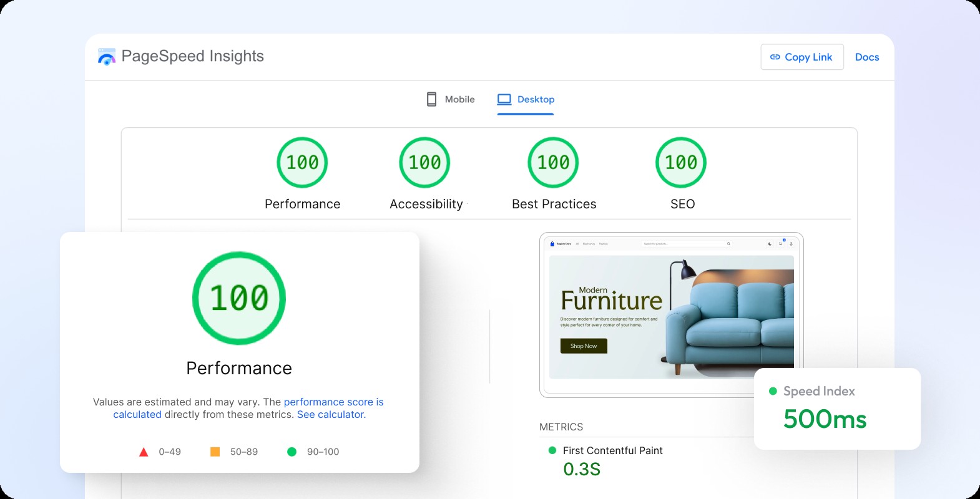This screenshot has width=980, height=499.
Task: Select the Best Practices 100 gauge
Action: [x=553, y=162]
